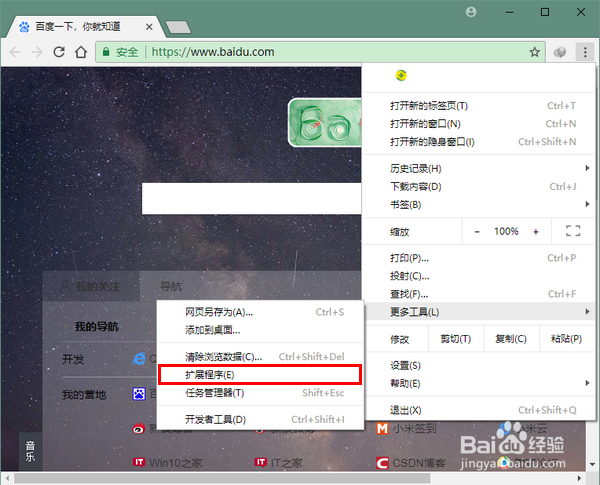The height and width of the screenshot is (485, 600).
Task: Click the green-yellow icon atop the menu
Action: click(401, 75)
